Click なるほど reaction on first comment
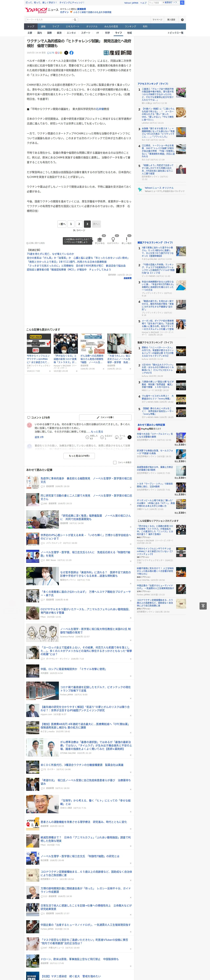 [x=106, y=437]
